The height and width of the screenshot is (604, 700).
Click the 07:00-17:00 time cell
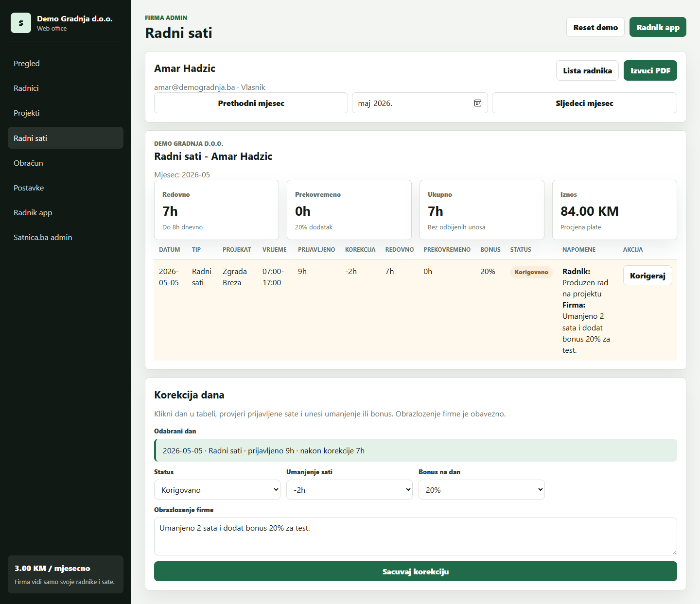273,277
